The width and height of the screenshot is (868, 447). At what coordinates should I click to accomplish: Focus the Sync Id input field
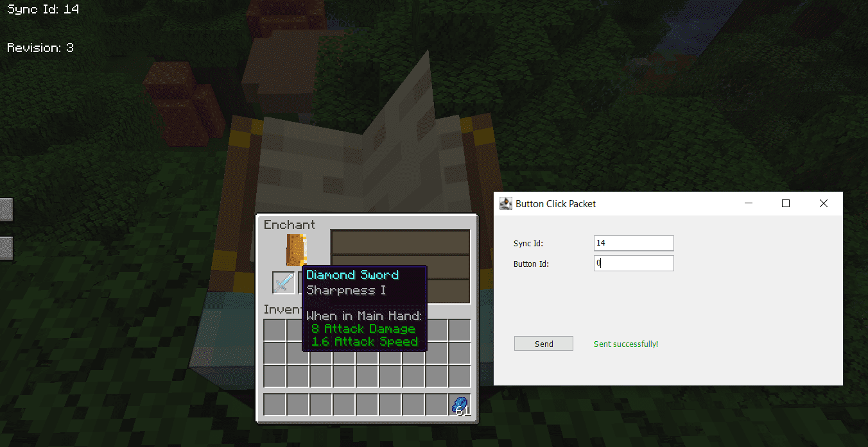(x=634, y=243)
